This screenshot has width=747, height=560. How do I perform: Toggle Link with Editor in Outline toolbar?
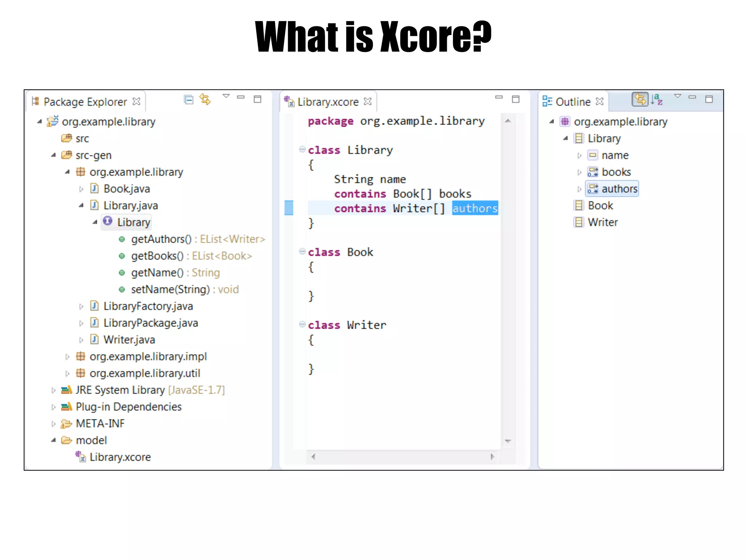pos(640,99)
